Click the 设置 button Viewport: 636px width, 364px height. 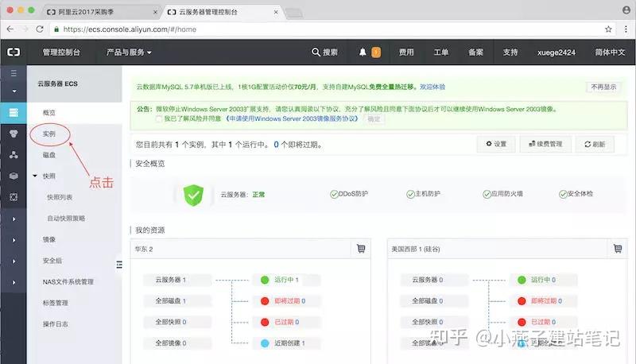point(496,144)
